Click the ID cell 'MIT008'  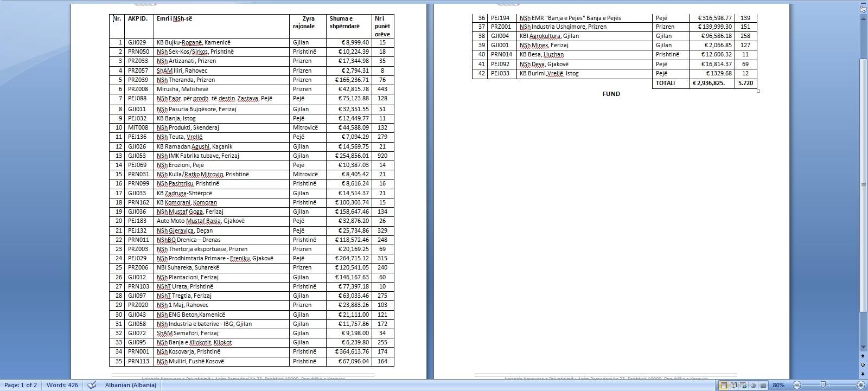138,127
